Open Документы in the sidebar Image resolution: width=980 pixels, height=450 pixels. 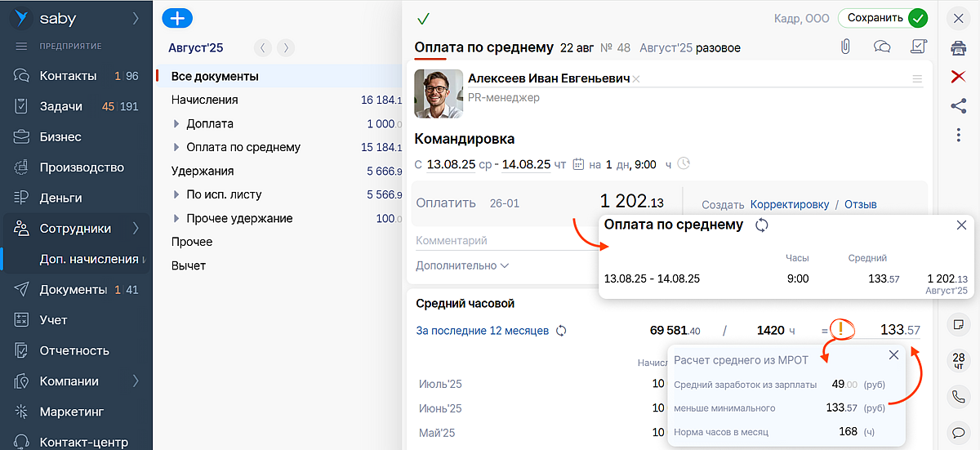(73, 290)
